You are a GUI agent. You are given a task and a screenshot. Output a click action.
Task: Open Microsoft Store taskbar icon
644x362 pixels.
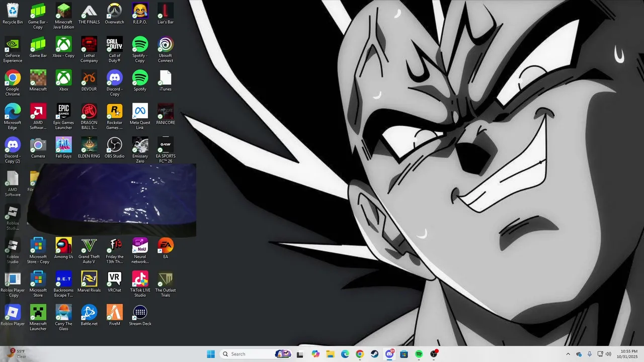pyautogui.click(x=404, y=354)
